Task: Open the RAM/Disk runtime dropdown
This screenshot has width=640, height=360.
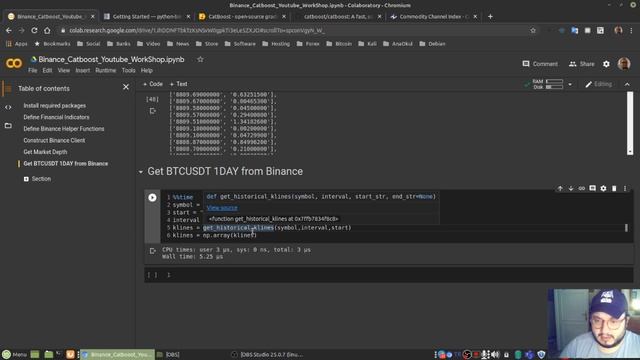Action: click(x=570, y=84)
